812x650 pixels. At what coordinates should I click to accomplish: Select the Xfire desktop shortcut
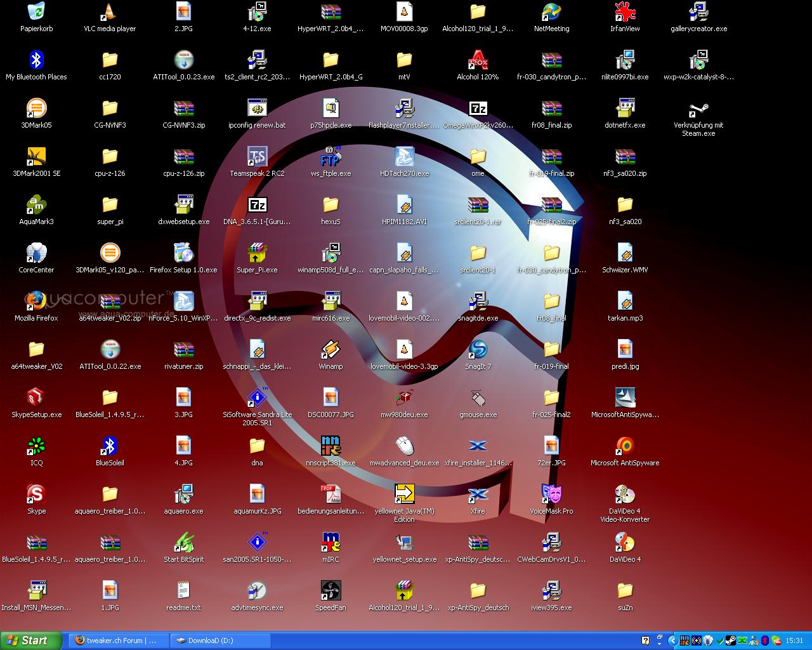point(478,494)
